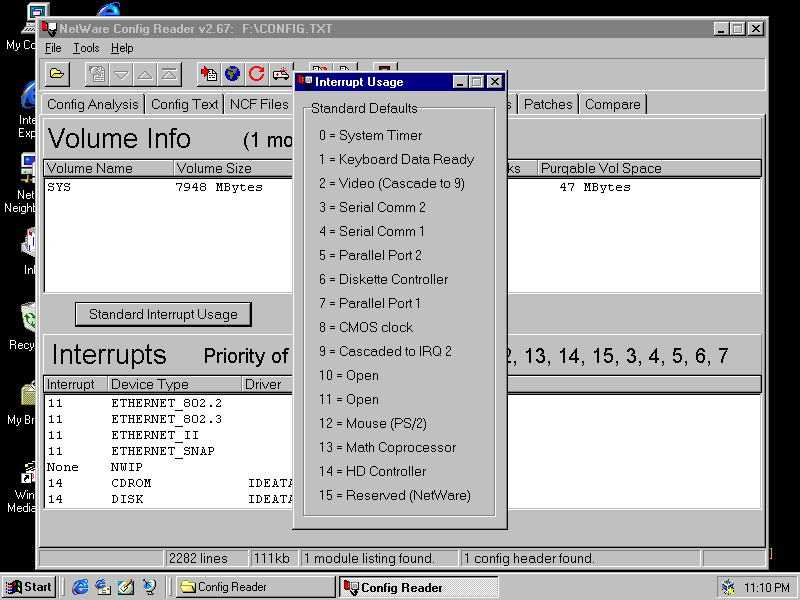Viewport: 800px width, 600px height.
Task: Click the '15 = Reserved (NetWare)' entry
Action: click(394, 495)
